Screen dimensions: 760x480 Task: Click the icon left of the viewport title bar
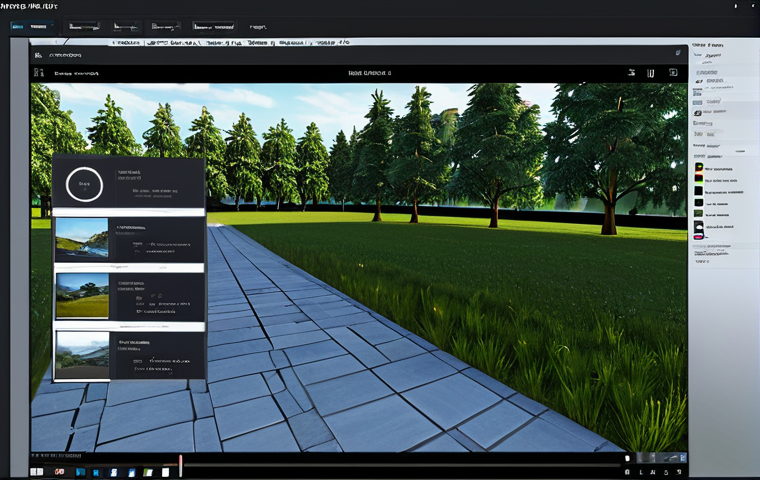[x=39, y=73]
